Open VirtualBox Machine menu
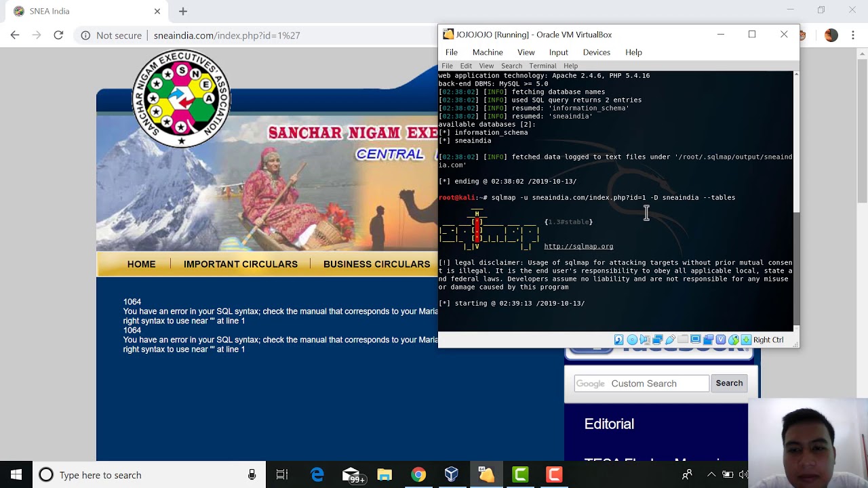Viewport: 868px width, 488px height. pos(488,52)
